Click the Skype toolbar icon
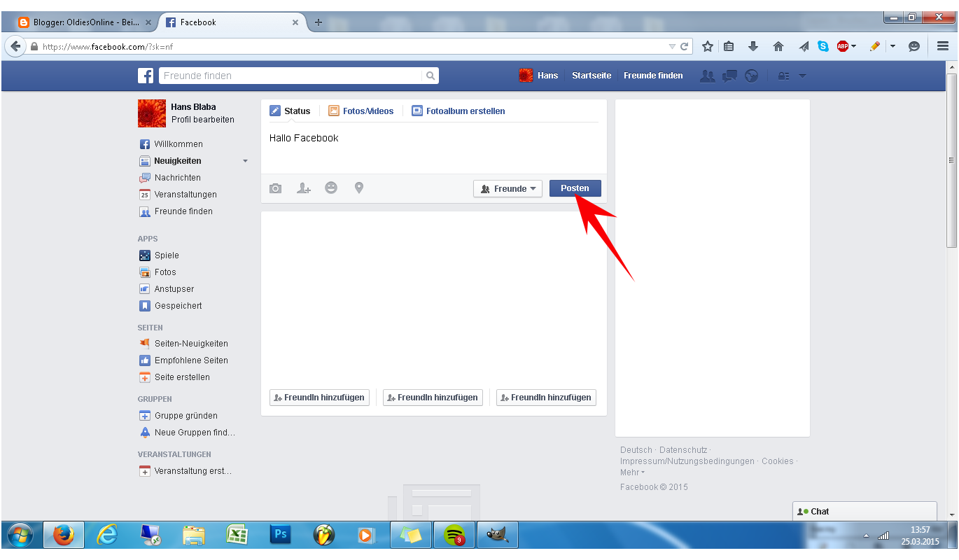 tap(823, 46)
